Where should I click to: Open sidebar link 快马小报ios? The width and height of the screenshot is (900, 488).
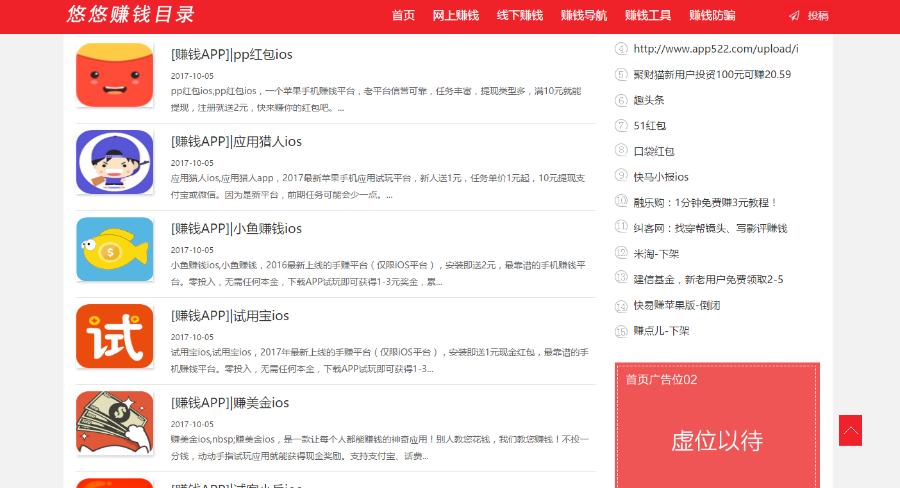(x=661, y=177)
